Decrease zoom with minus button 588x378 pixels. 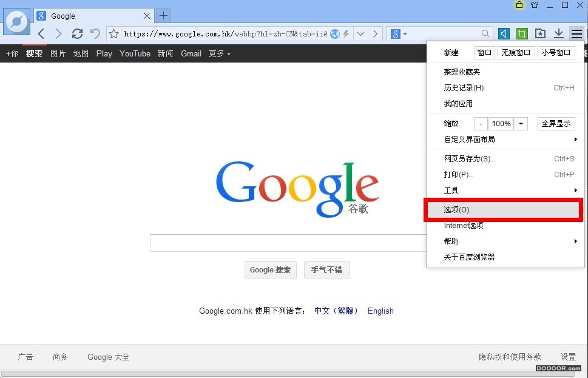(x=481, y=124)
